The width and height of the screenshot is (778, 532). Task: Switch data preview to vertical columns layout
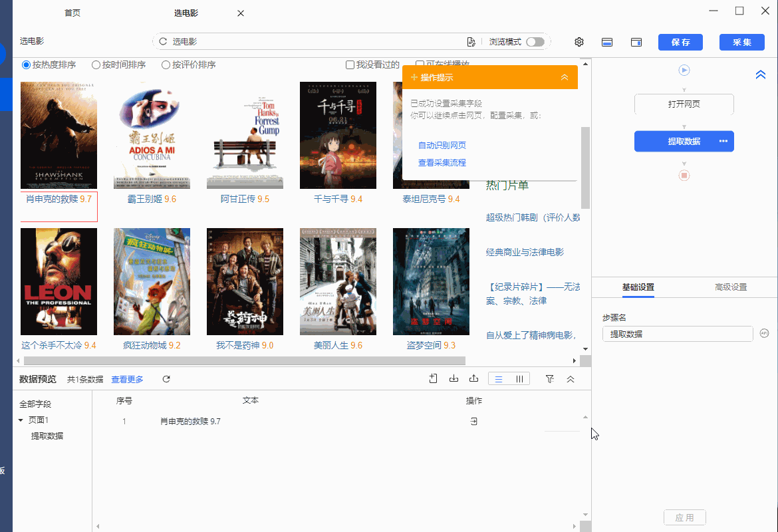(519, 379)
